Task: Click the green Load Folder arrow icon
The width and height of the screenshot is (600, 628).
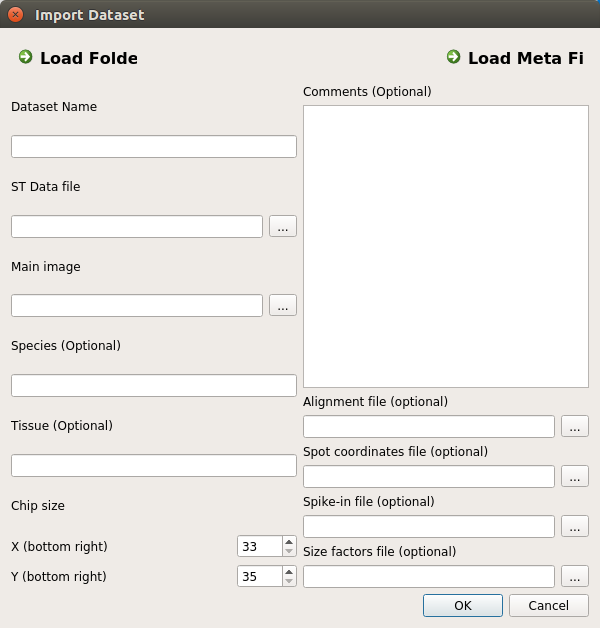Action: (26, 57)
